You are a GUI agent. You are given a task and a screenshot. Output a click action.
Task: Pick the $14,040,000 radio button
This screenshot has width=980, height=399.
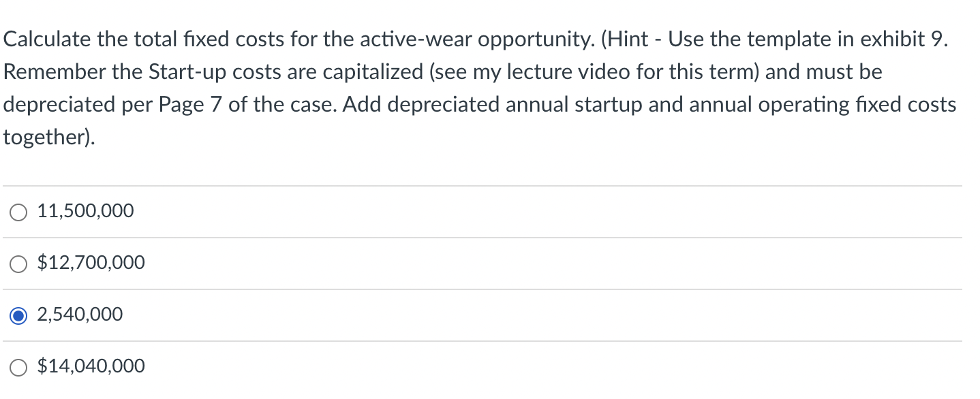pyautogui.click(x=18, y=367)
